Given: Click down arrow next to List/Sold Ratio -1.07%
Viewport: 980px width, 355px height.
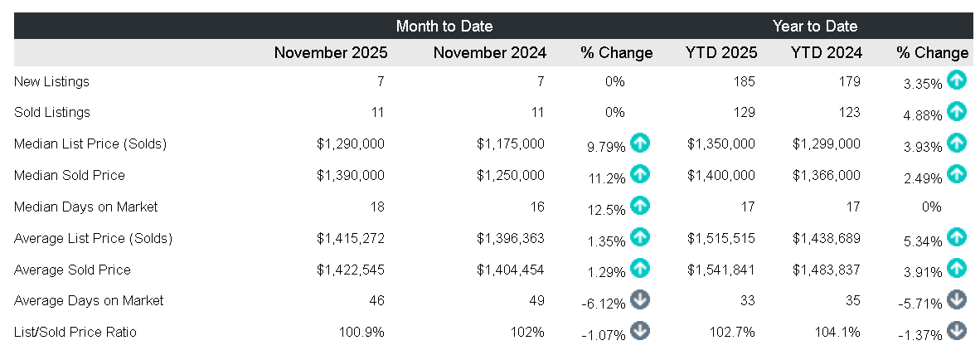Looking at the screenshot, I should [639, 331].
